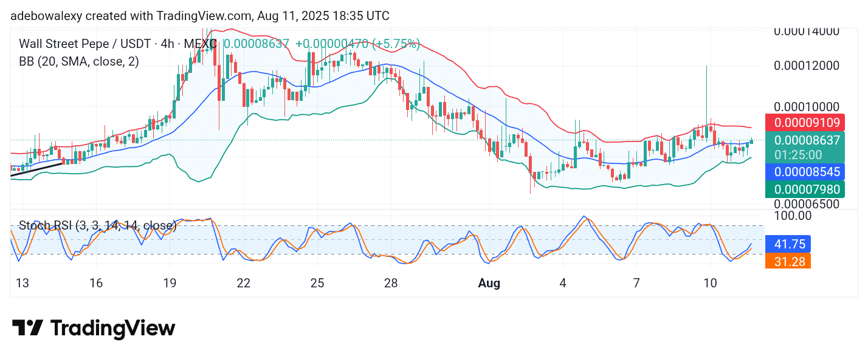
Task: Click the blue Stoch RSI value 41.75
Action: [x=787, y=244]
